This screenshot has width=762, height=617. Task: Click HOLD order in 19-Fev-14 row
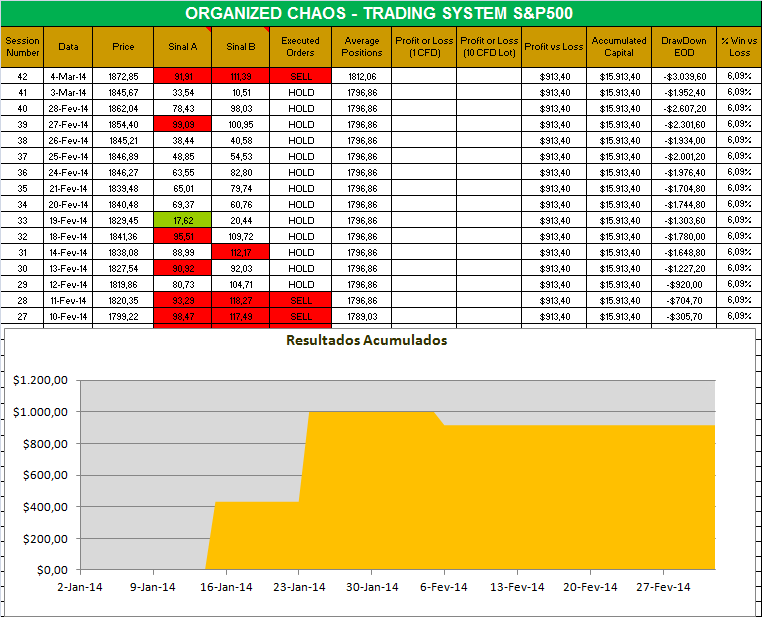coord(300,221)
